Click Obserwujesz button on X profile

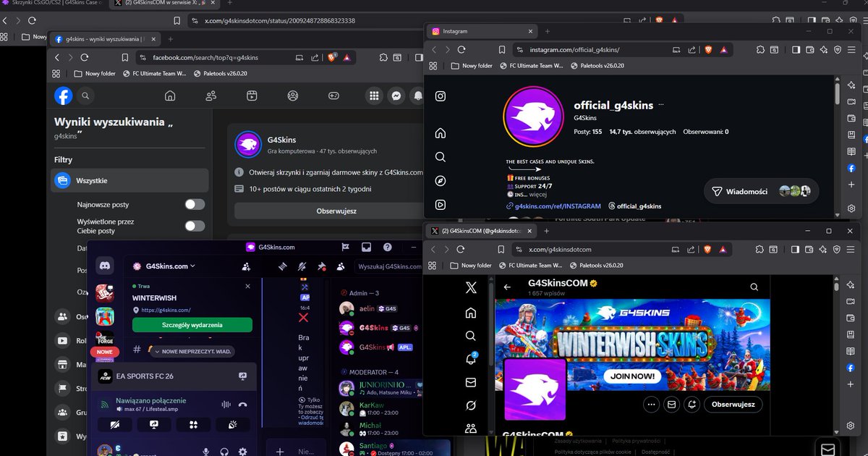[x=733, y=405]
